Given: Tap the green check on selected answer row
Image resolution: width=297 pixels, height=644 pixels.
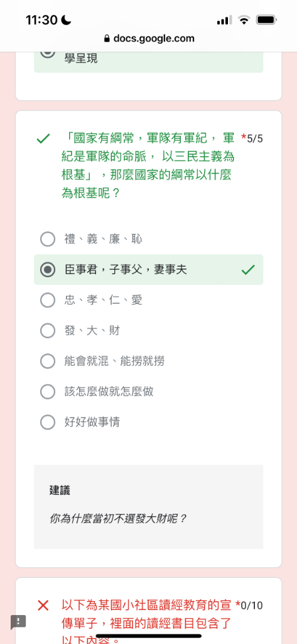Looking at the screenshot, I should (x=248, y=269).
